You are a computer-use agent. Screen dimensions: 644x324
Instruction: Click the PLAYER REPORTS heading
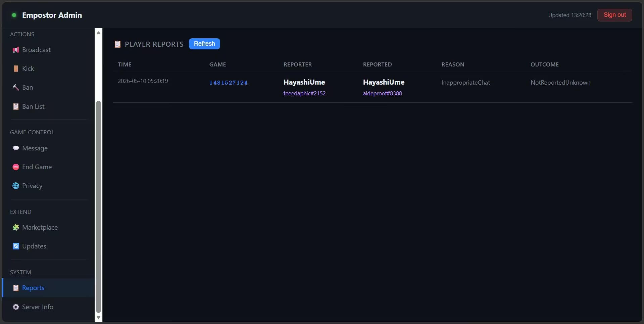pos(154,44)
